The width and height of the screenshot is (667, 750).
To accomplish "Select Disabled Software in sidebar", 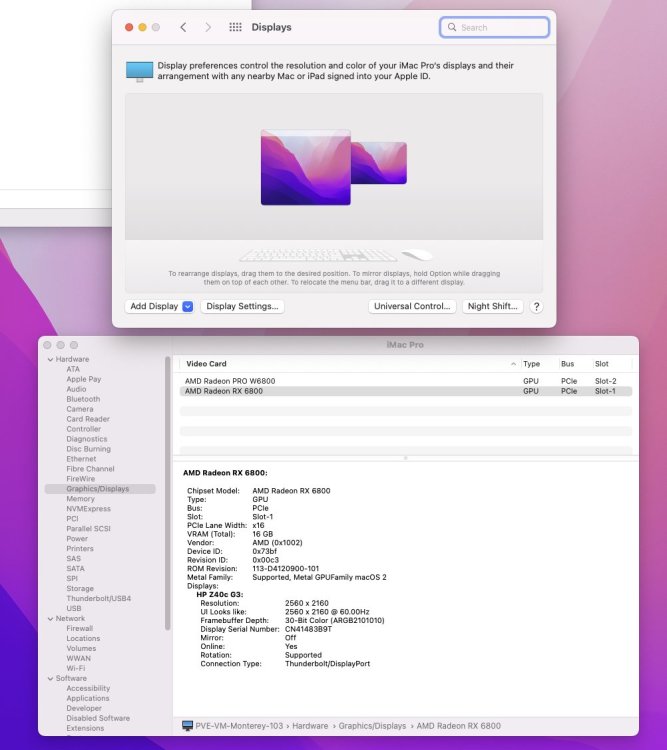I will pyautogui.click(x=98, y=718).
